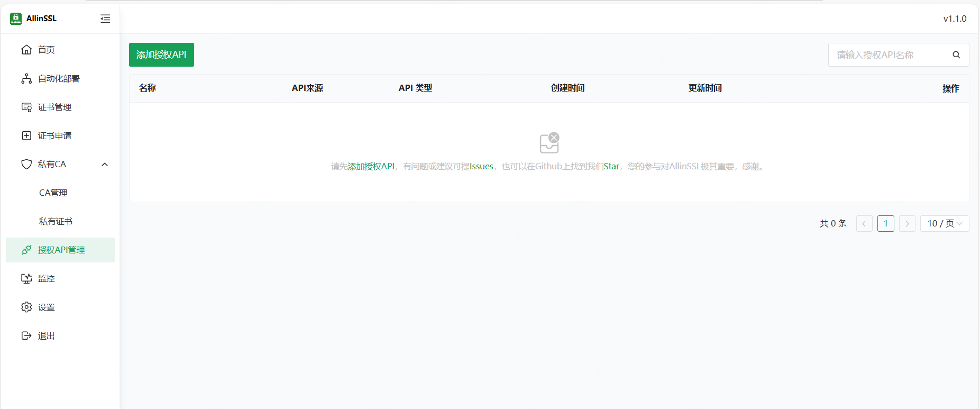The width and height of the screenshot is (980, 409).
Task: Click the search magnifier icon
Action: [x=956, y=54]
